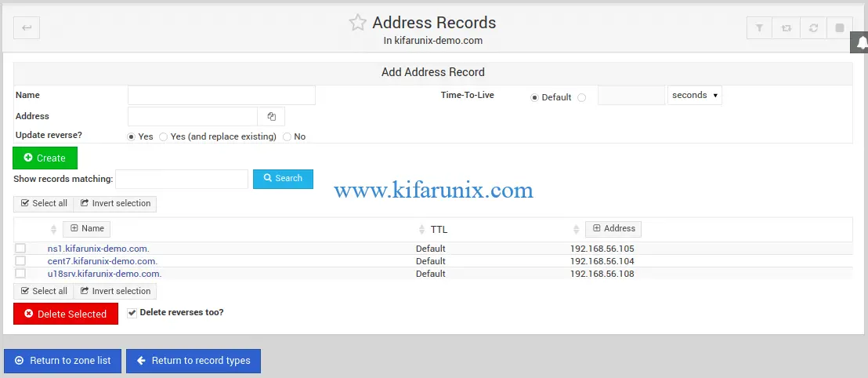Click the filter funnel icon

759,28
